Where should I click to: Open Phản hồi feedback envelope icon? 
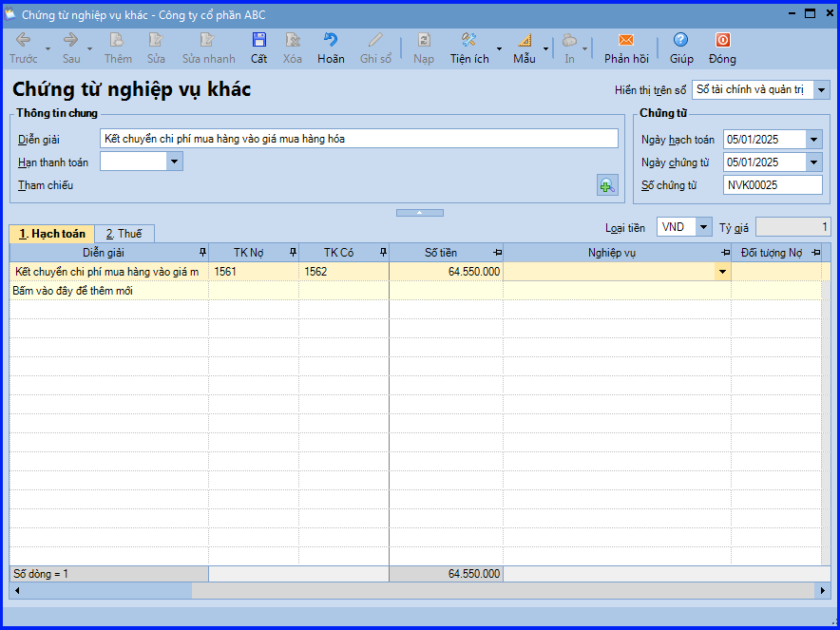(626, 41)
